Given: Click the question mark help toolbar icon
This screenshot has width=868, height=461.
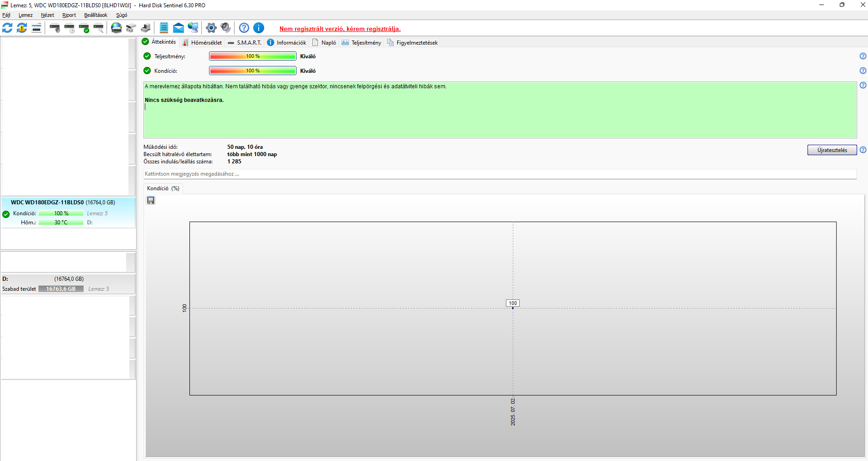Looking at the screenshot, I should click(x=244, y=28).
